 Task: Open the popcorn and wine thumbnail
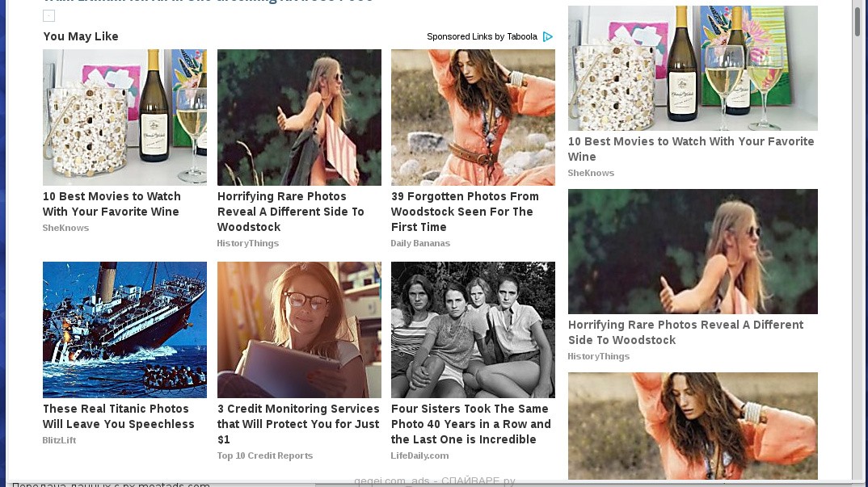point(124,117)
